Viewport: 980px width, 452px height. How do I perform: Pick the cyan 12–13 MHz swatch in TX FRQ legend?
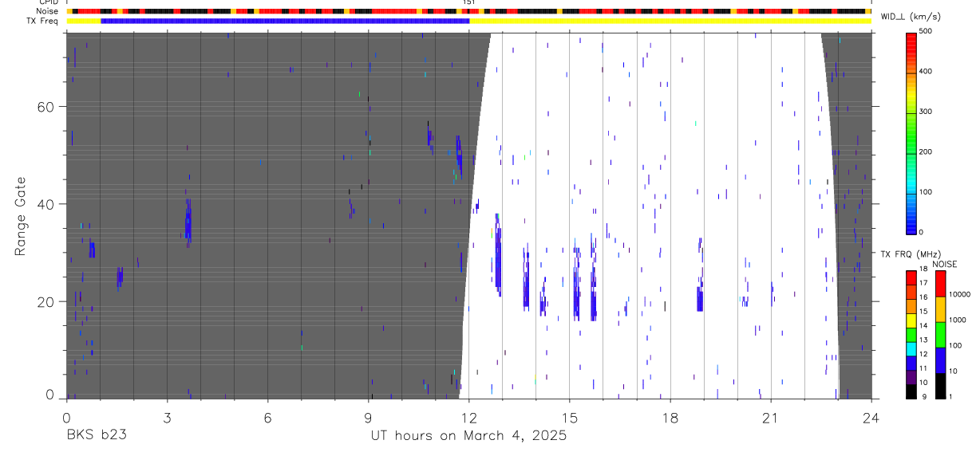(911, 348)
